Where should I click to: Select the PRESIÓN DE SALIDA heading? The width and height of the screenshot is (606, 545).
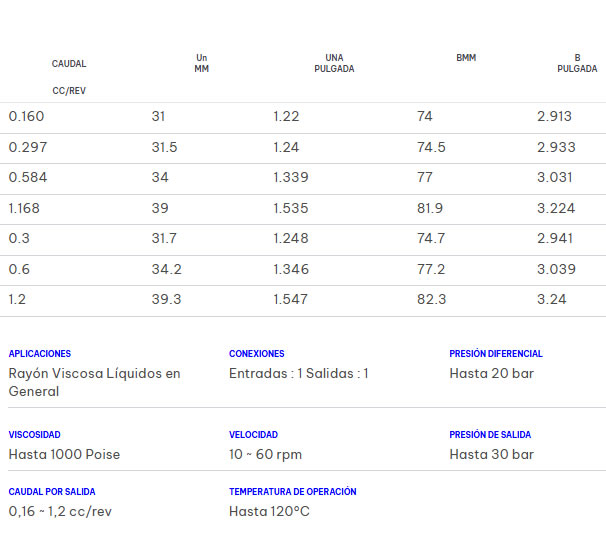pyautogui.click(x=490, y=435)
